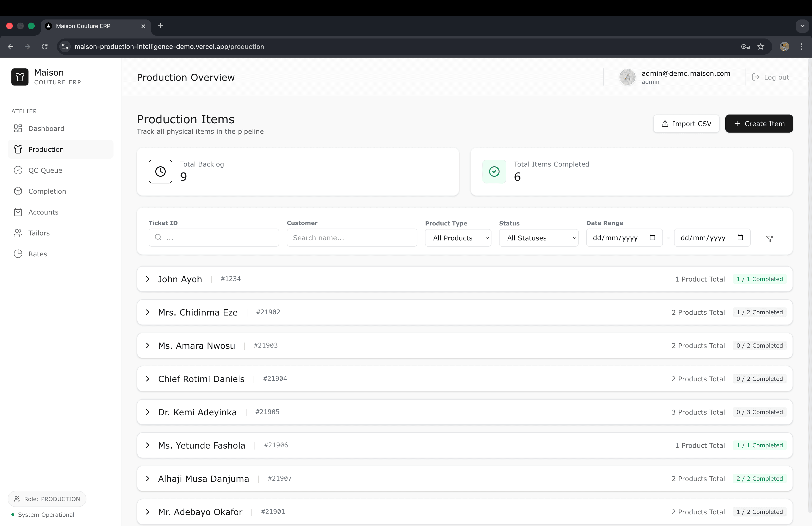Click the Total Items Completed checkmark icon
The height and width of the screenshot is (526, 812).
point(494,171)
